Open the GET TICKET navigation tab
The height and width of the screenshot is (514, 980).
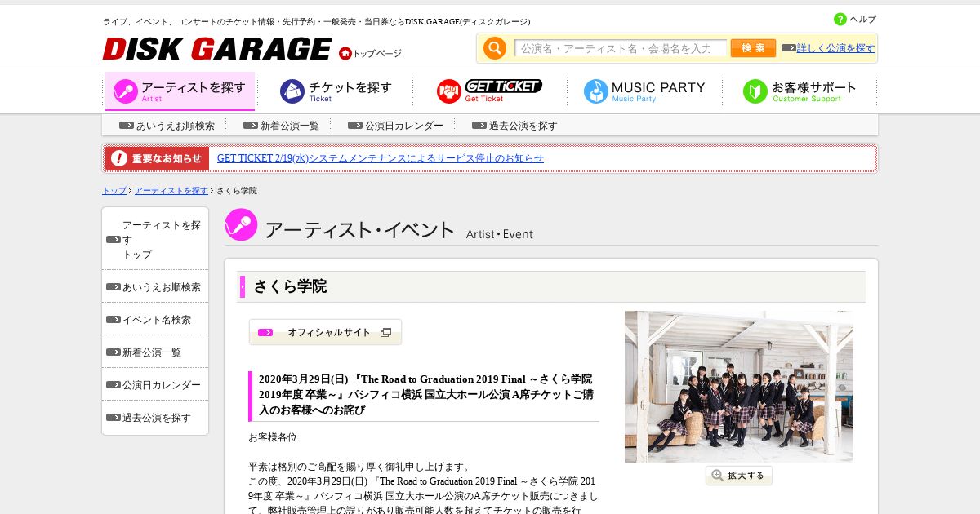(490, 91)
